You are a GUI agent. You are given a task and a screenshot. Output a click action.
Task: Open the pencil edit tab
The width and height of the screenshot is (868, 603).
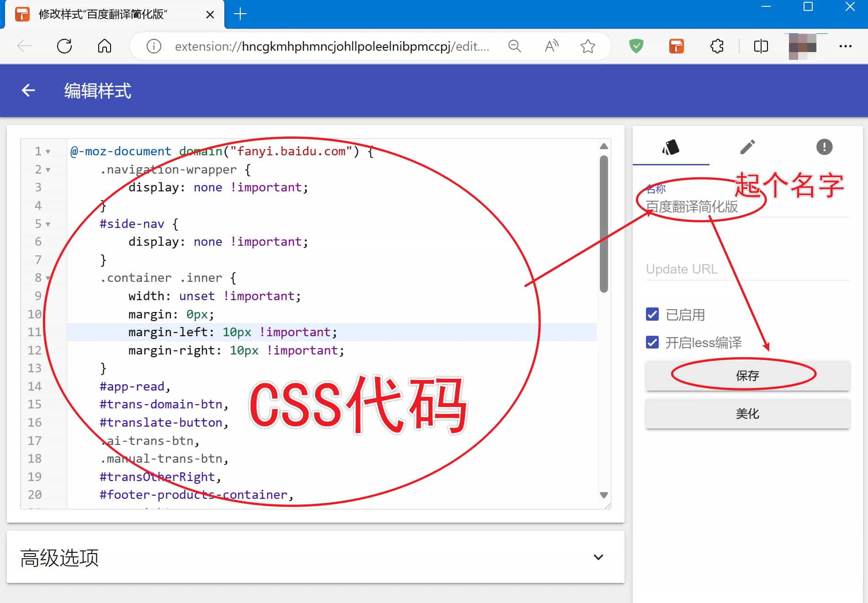(747, 147)
